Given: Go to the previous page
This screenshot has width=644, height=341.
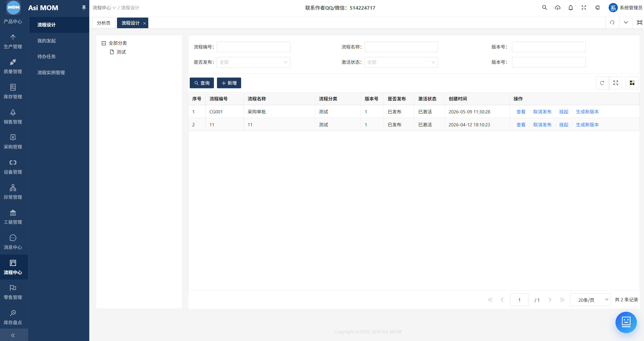Looking at the screenshot, I should coord(502,300).
